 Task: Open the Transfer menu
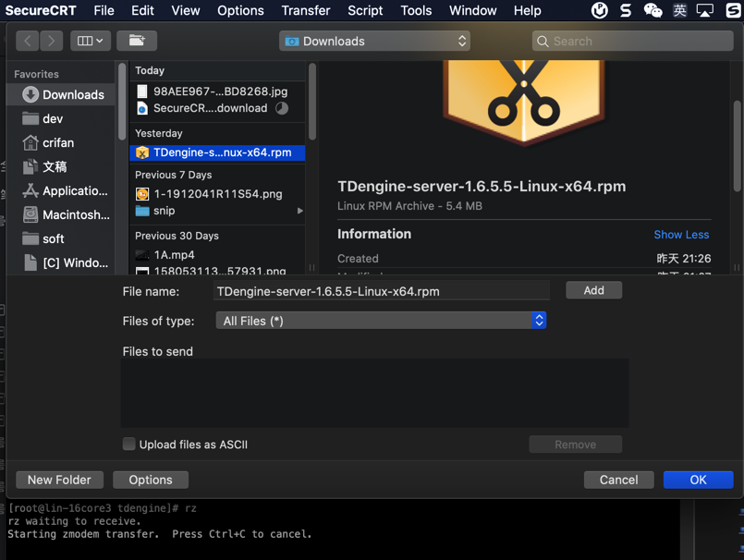tap(306, 10)
